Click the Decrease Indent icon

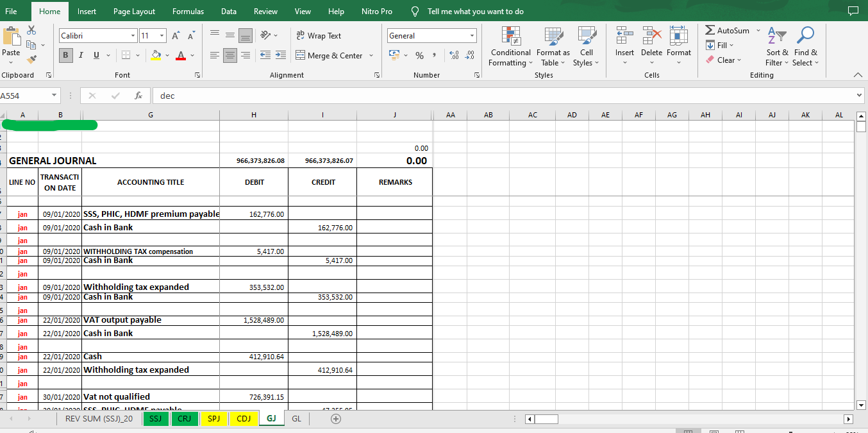tap(265, 56)
